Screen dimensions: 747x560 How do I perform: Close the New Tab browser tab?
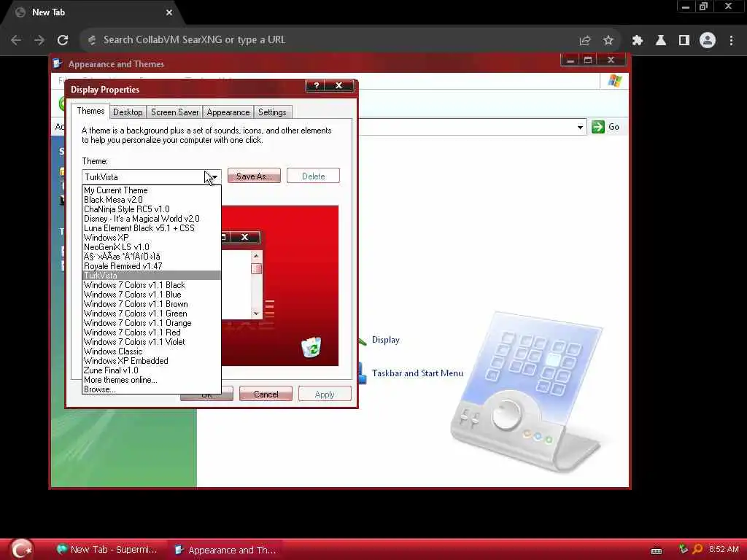pyautogui.click(x=169, y=12)
